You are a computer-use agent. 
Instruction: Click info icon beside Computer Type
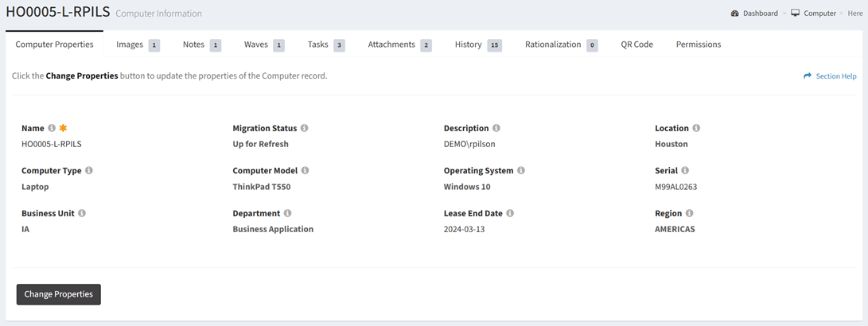pos(89,171)
